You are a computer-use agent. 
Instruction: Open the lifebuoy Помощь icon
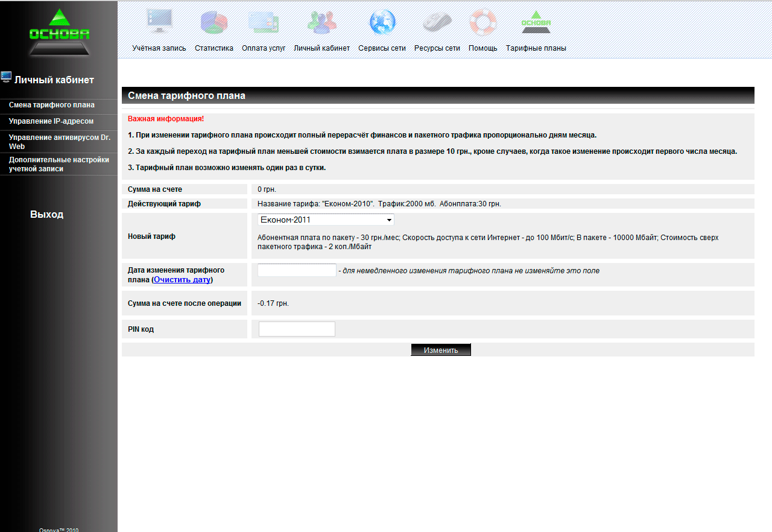(482, 23)
